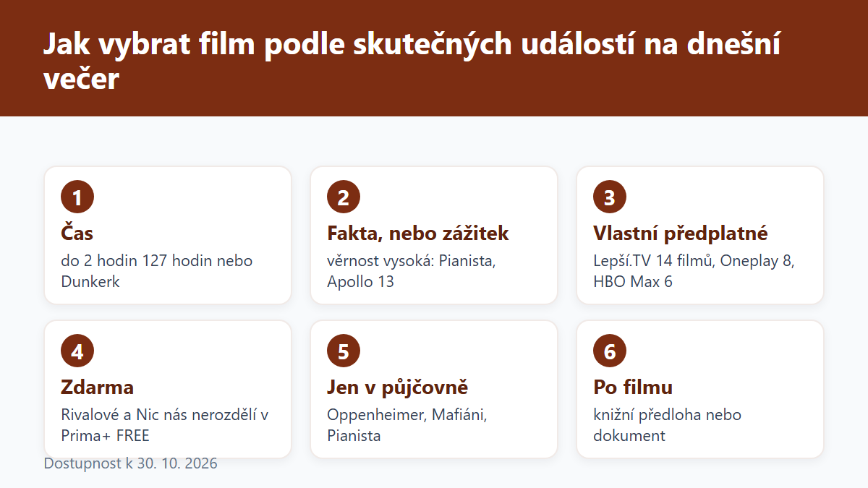Select the 'Zdarma' card heading
868x488 pixels.
coord(98,388)
